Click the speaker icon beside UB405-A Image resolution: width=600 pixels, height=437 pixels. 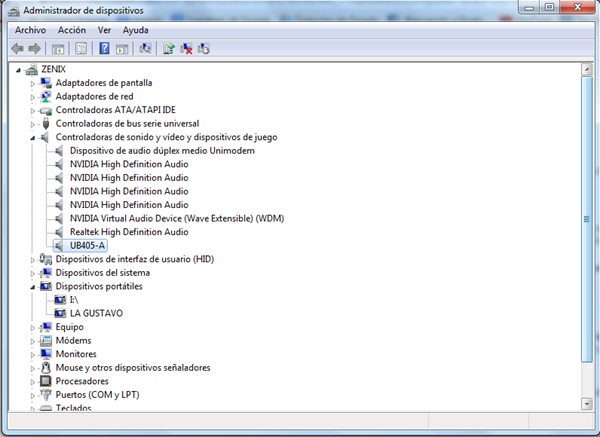(59, 246)
